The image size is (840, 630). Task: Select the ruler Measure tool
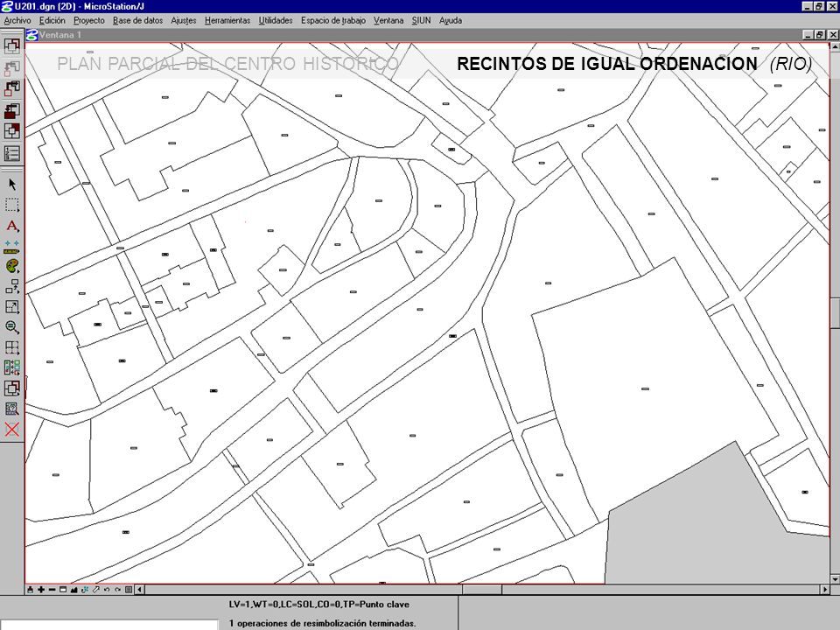(x=11, y=246)
